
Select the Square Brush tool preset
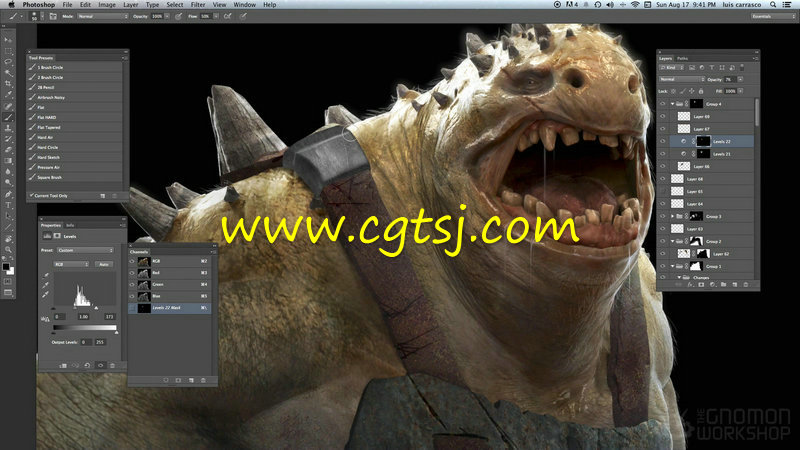point(76,178)
